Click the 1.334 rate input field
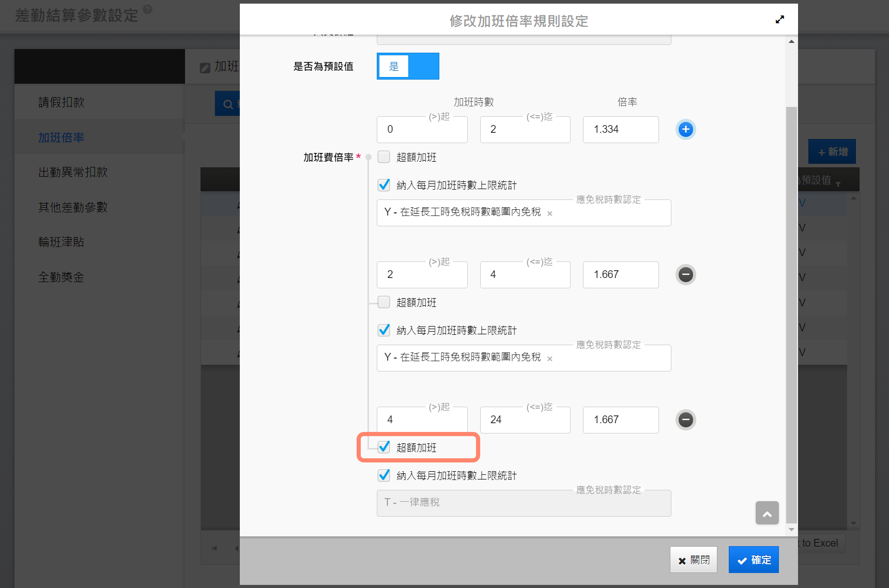This screenshot has width=889, height=588. tap(620, 129)
